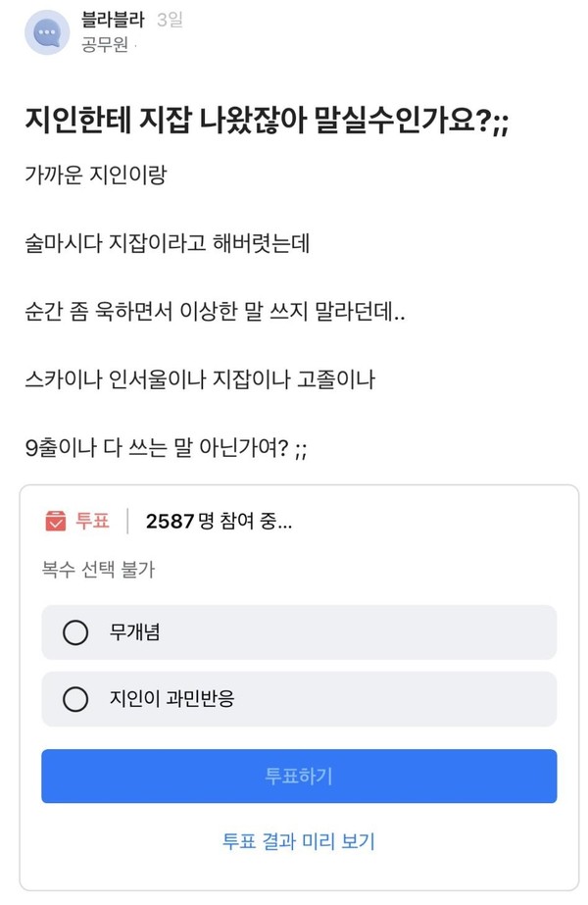
Task: Click the chat-bubble profile avatar icon
Action: pyautogui.click(x=46, y=33)
